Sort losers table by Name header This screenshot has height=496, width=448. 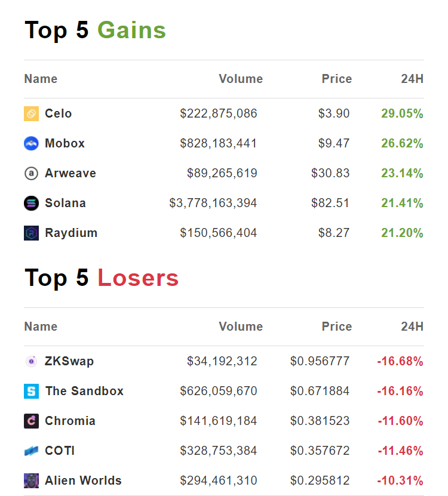(41, 326)
